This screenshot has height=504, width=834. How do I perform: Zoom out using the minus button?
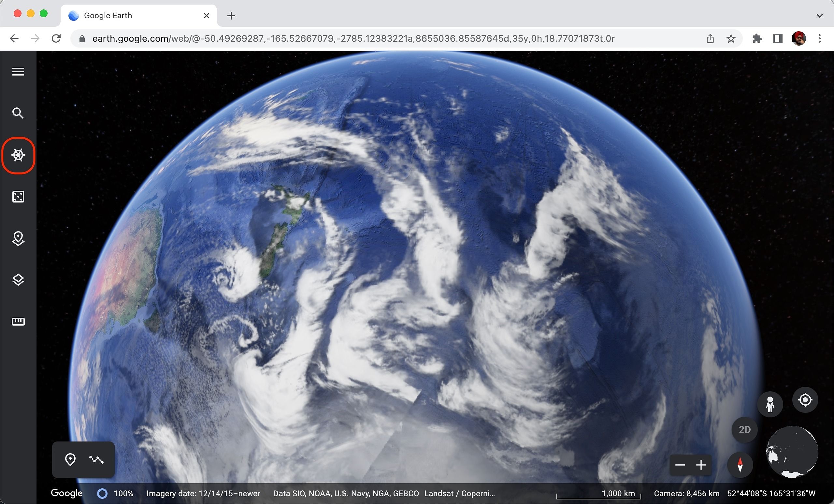tap(680, 465)
